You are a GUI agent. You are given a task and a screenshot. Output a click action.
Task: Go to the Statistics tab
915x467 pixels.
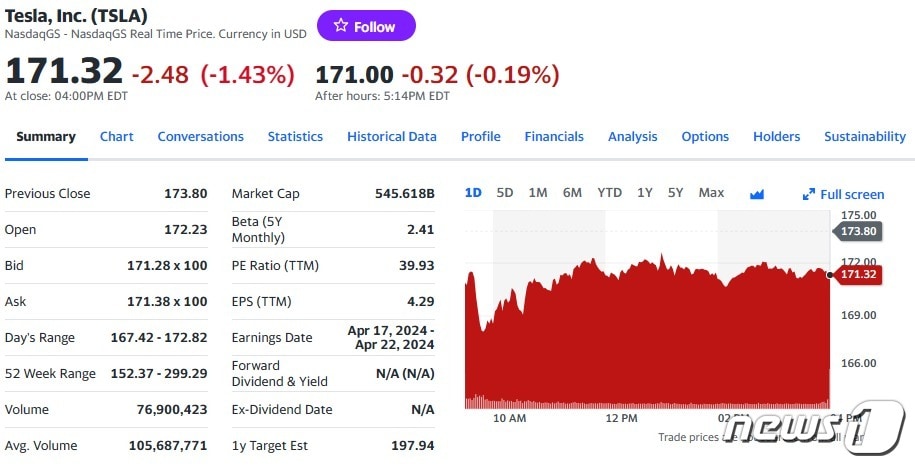(295, 137)
